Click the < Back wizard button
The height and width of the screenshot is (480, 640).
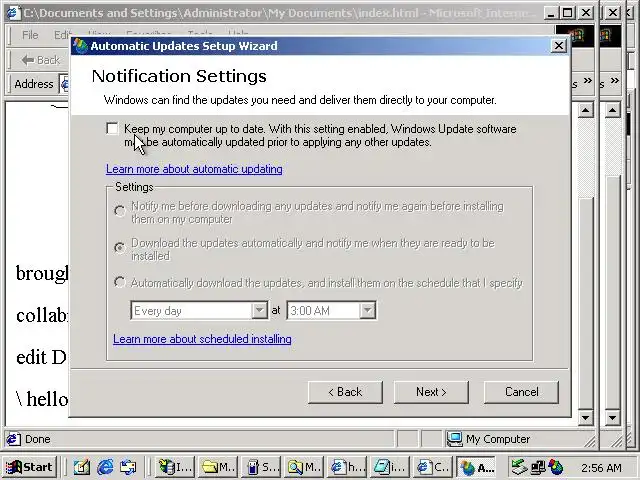click(345, 392)
